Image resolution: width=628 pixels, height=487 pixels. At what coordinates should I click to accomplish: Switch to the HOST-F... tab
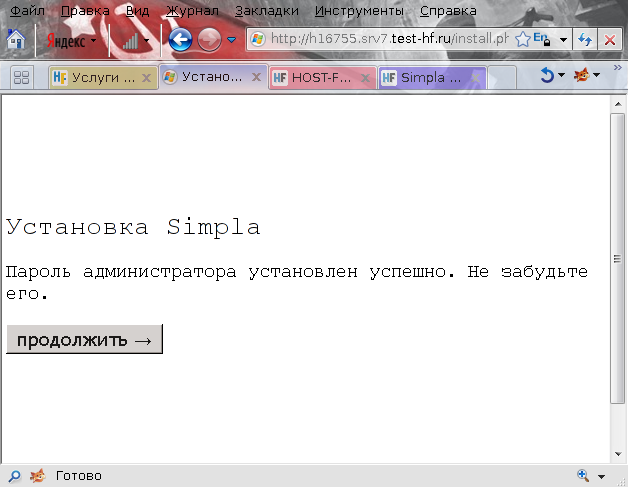click(x=315, y=77)
